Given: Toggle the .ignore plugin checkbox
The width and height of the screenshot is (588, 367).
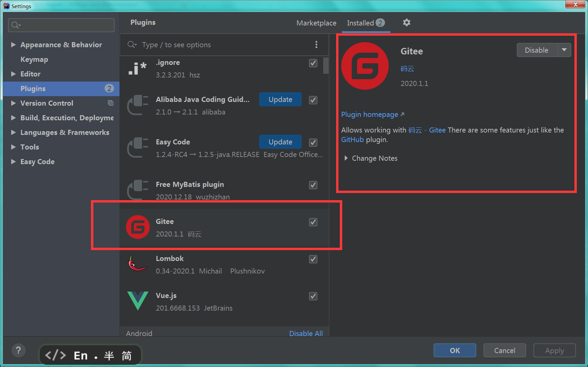Looking at the screenshot, I should pyautogui.click(x=313, y=63).
